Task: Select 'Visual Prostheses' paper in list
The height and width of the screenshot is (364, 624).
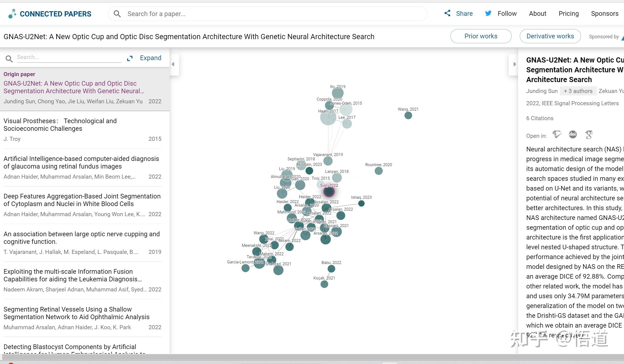Action: (x=82, y=130)
